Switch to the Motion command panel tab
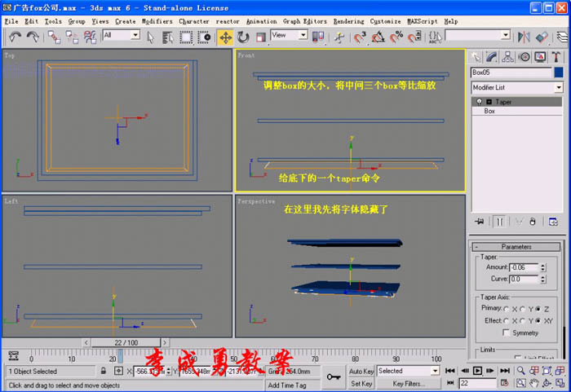Viewport: 571px width, 392px height. point(524,57)
